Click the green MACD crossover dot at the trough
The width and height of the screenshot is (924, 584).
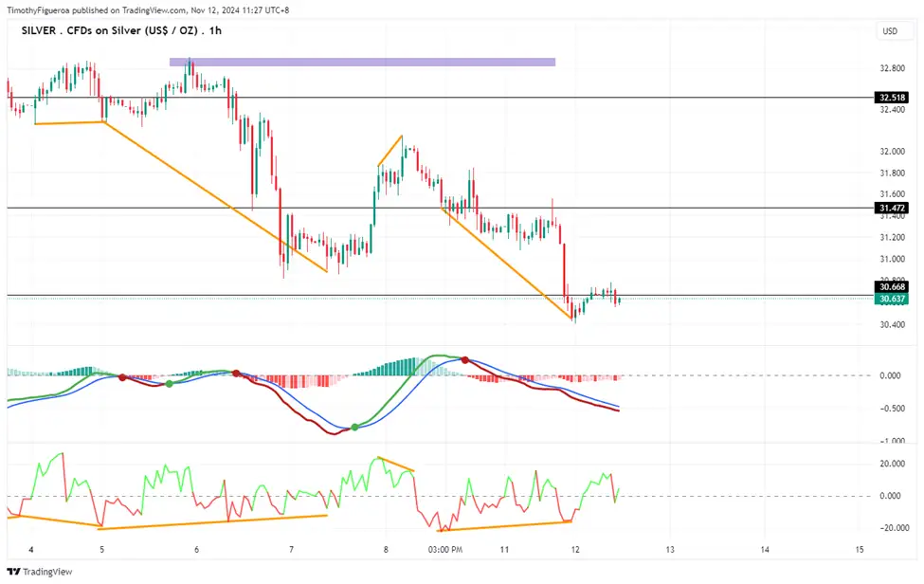click(x=354, y=428)
